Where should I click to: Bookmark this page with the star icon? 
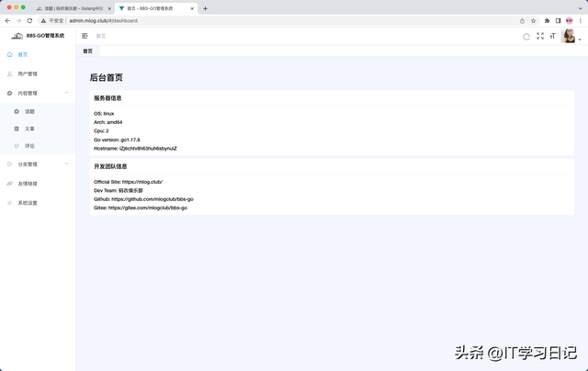click(x=533, y=20)
